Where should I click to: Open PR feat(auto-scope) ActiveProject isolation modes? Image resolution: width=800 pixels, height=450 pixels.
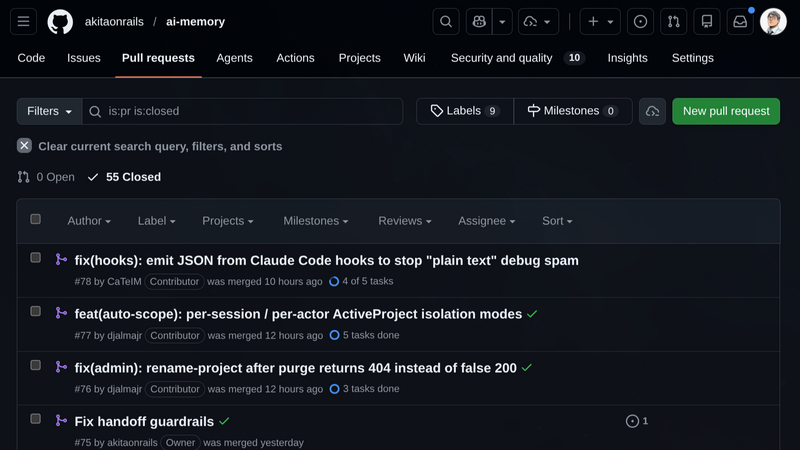pyautogui.click(x=298, y=314)
